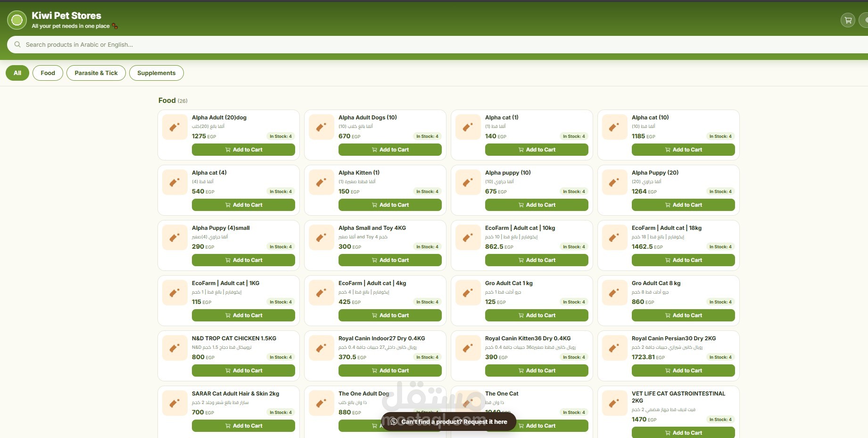
Task: Click the Food (26) section heading
Action: click(173, 100)
